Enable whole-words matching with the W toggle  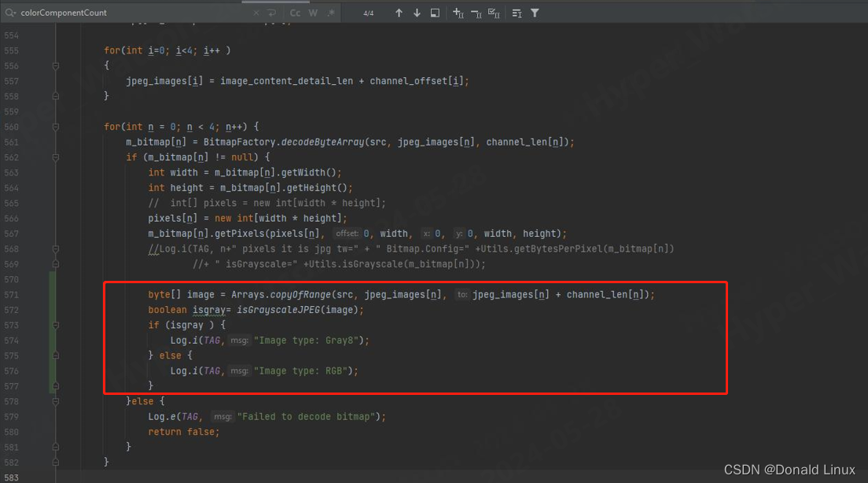(313, 13)
